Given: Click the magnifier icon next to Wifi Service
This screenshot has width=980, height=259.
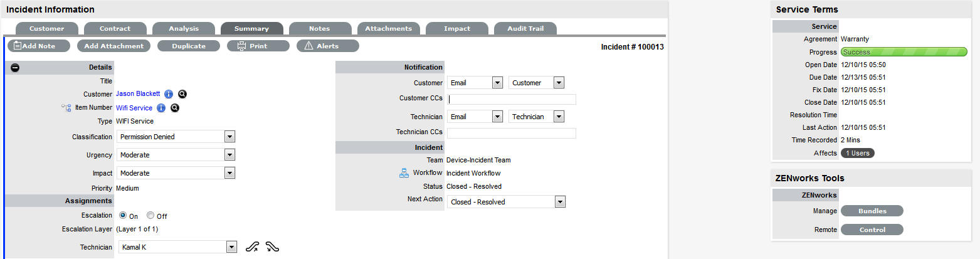Looking at the screenshot, I should tap(175, 108).
